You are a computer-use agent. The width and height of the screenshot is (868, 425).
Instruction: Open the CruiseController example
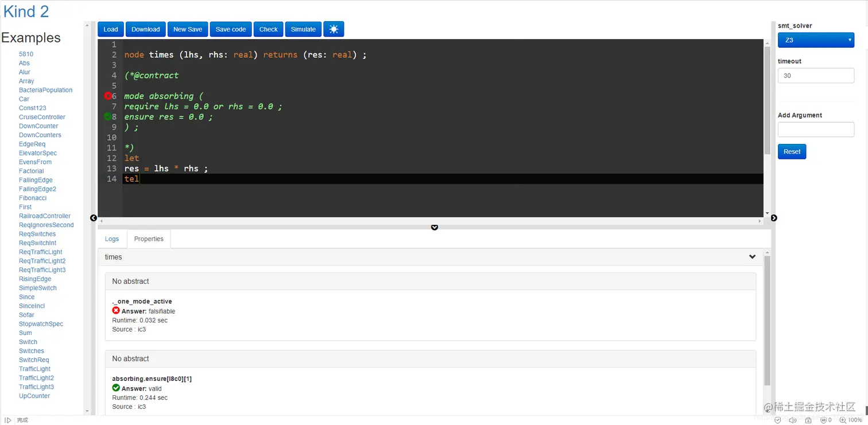pyautogui.click(x=42, y=117)
